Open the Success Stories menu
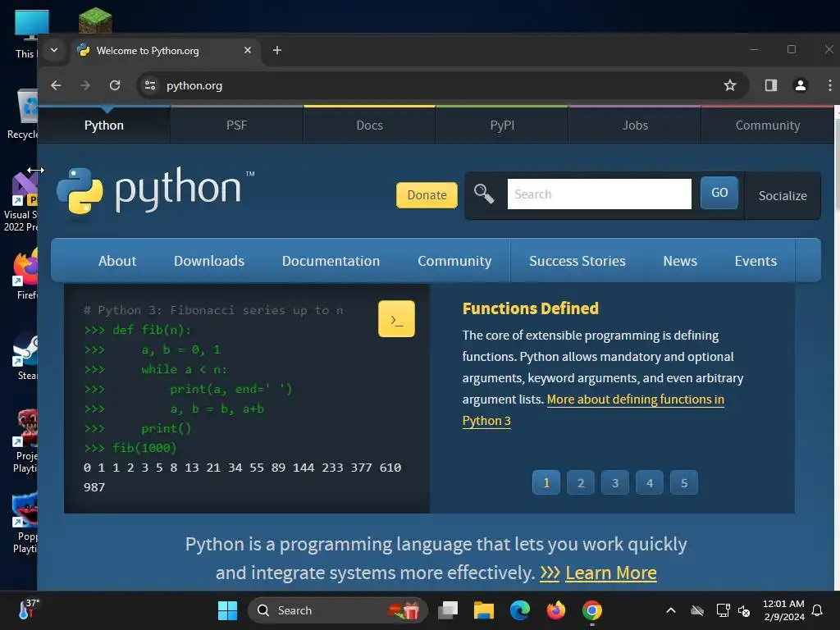This screenshot has width=840, height=630. tap(577, 261)
